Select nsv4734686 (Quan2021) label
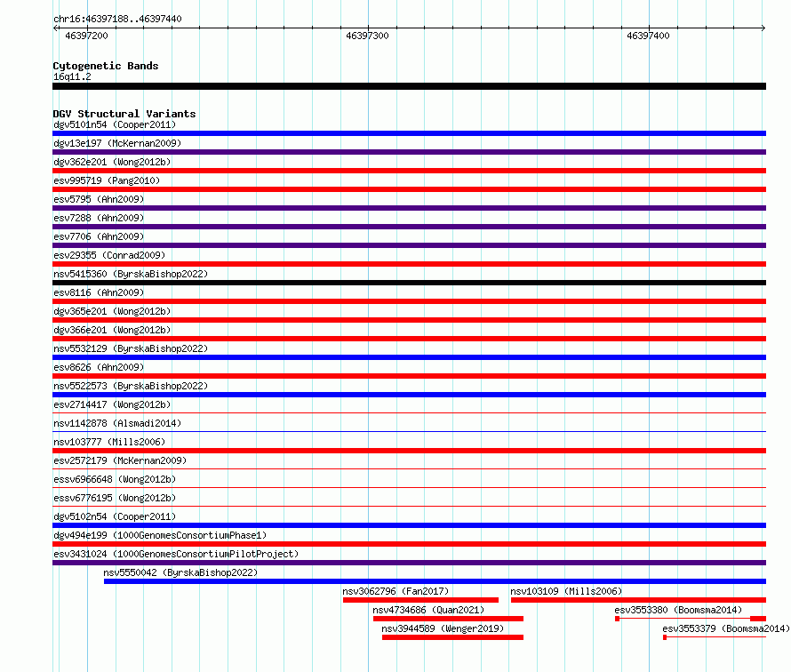791x672 pixels. [x=428, y=610]
